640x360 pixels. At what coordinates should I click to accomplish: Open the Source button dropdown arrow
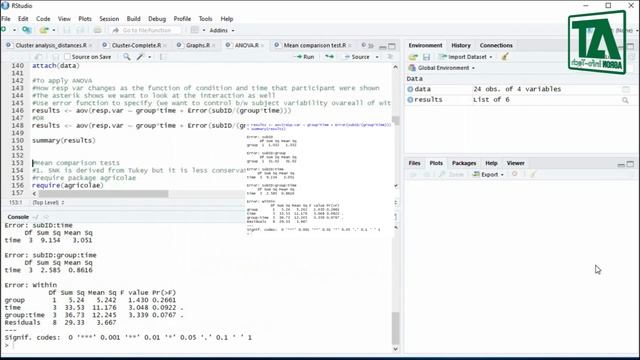point(377,57)
